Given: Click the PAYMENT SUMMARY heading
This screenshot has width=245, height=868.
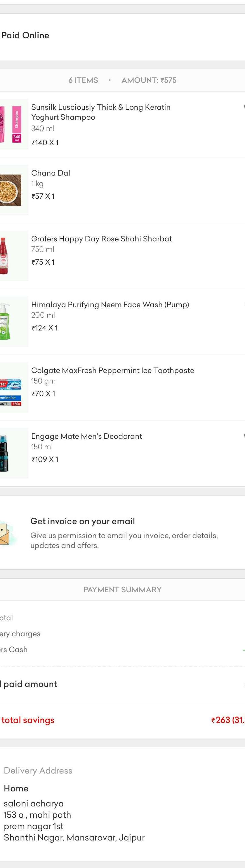Looking at the screenshot, I should pyautogui.click(x=122, y=590).
